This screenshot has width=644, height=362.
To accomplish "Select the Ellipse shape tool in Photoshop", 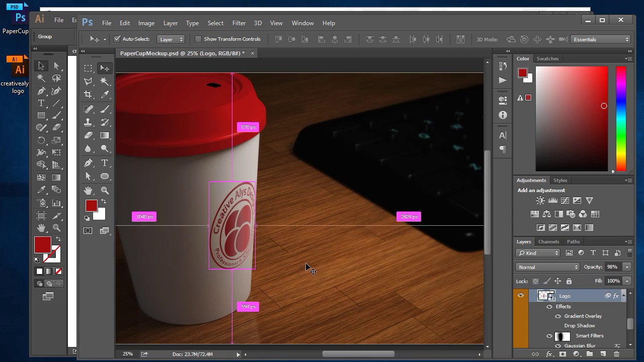I will coord(105,176).
